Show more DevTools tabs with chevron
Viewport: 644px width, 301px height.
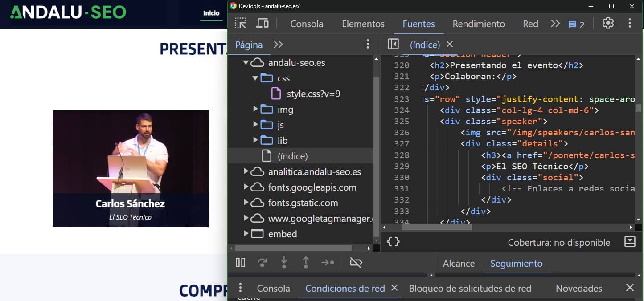pyautogui.click(x=555, y=24)
